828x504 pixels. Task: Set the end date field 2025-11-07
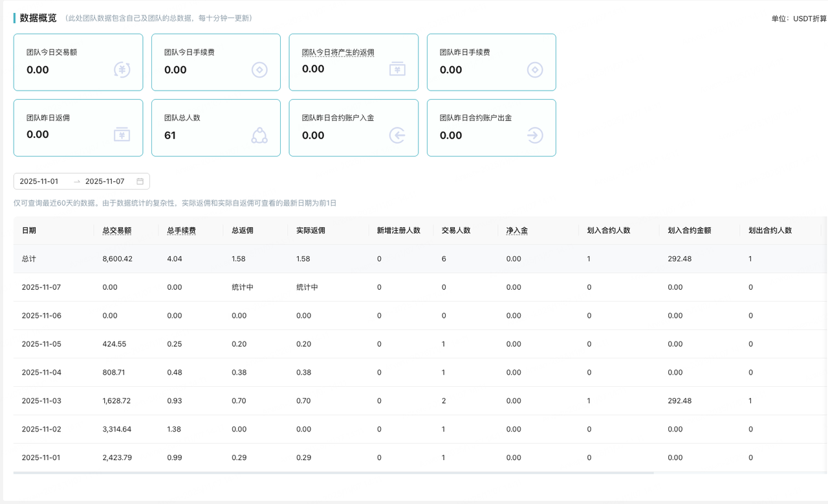(x=105, y=182)
